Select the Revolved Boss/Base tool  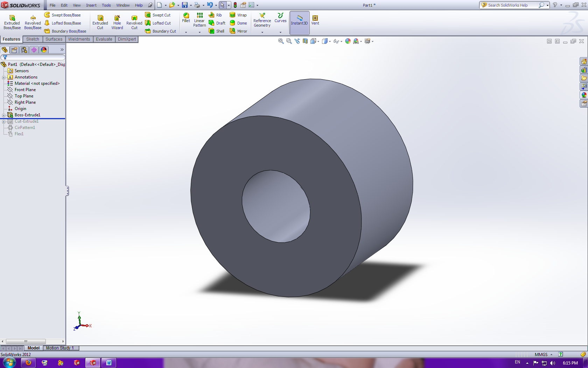pos(33,22)
